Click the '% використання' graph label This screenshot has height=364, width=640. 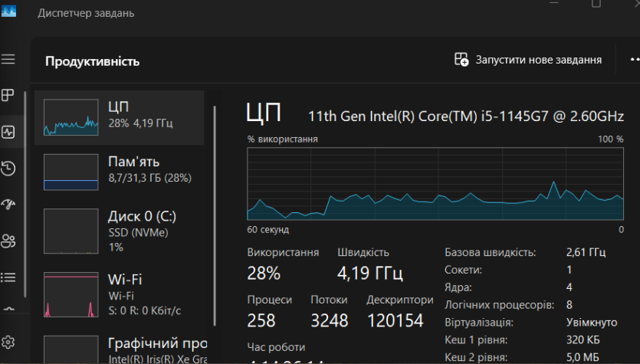click(283, 139)
